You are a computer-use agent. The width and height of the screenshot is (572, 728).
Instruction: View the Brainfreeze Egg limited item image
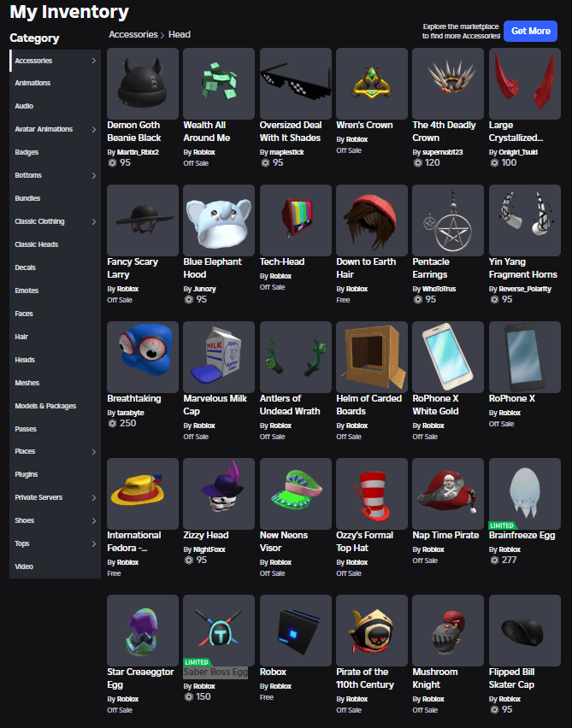pyautogui.click(x=525, y=494)
